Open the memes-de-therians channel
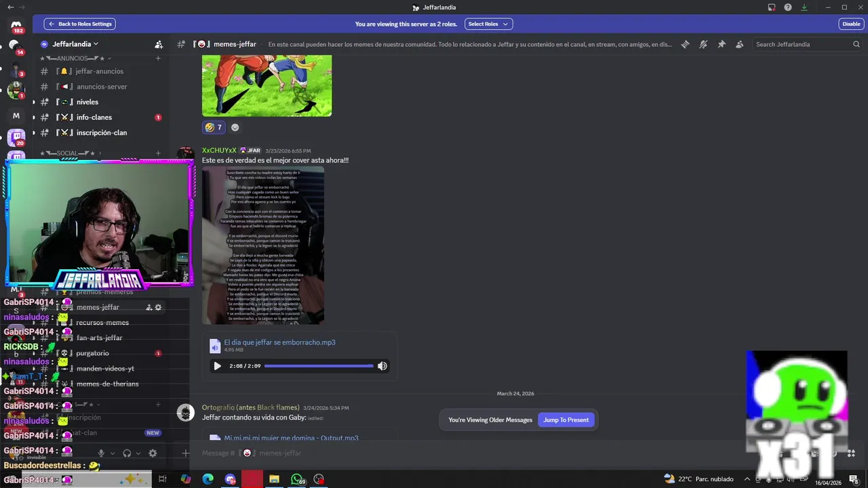Screen dimensions: 868x488 click(x=100, y=384)
